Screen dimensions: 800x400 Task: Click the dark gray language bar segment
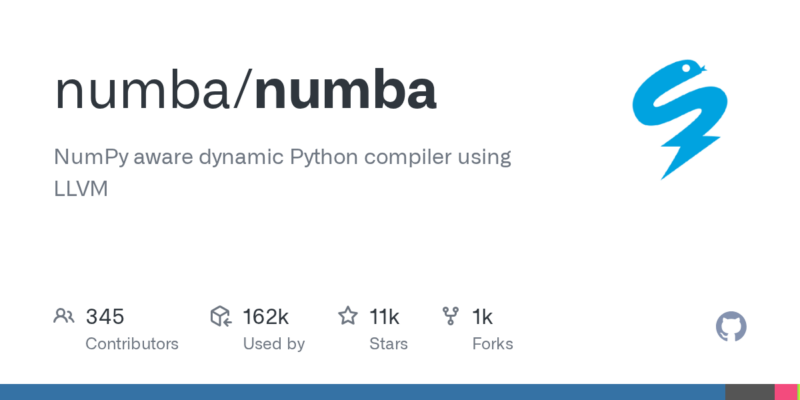[x=749, y=392]
